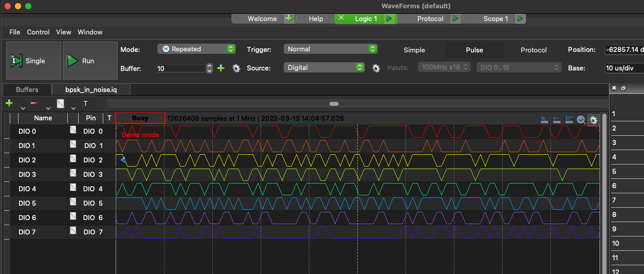The image size is (644, 274).
Task: Open the Window menu
Action: 90,32
